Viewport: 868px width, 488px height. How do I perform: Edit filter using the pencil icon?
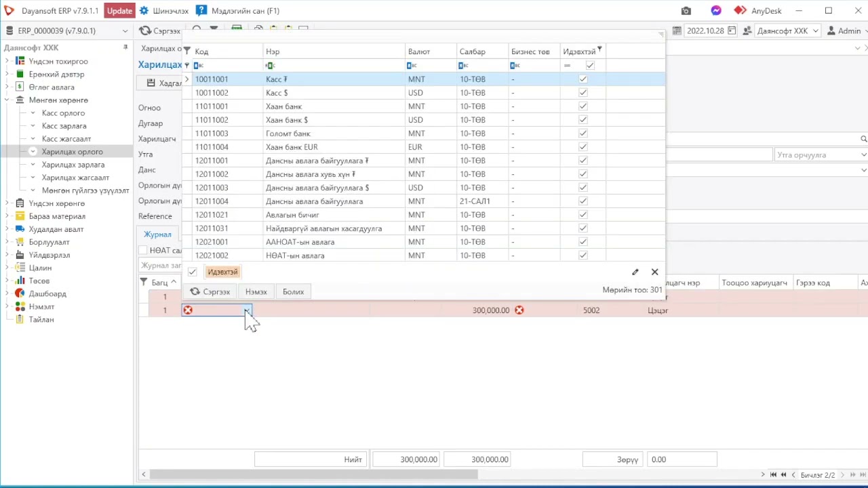pyautogui.click(x=635, y=272)
